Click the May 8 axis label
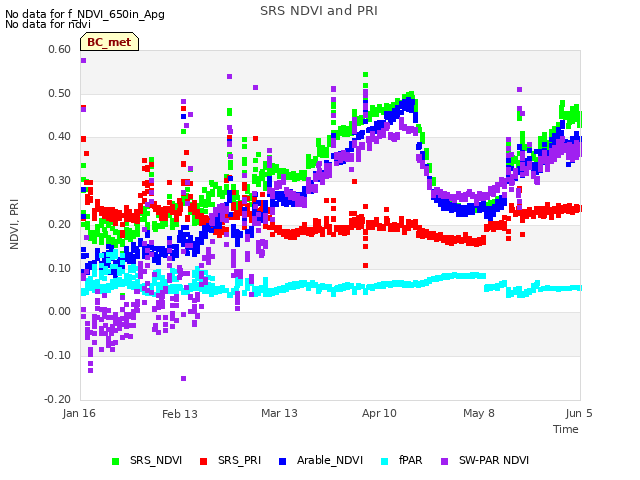 (479, 413)
